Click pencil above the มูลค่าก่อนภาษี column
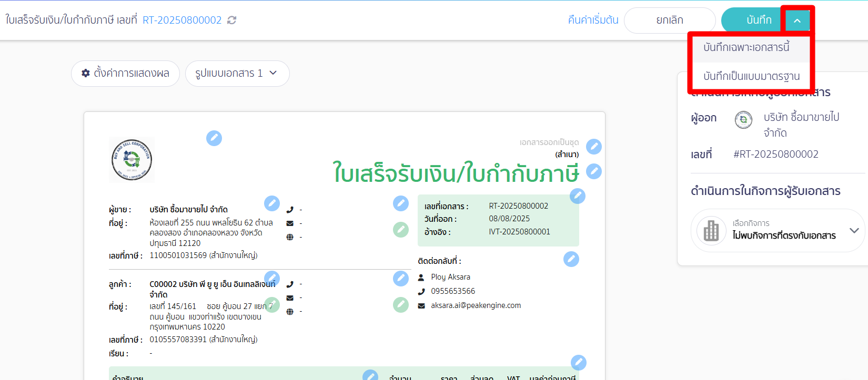 579,363
